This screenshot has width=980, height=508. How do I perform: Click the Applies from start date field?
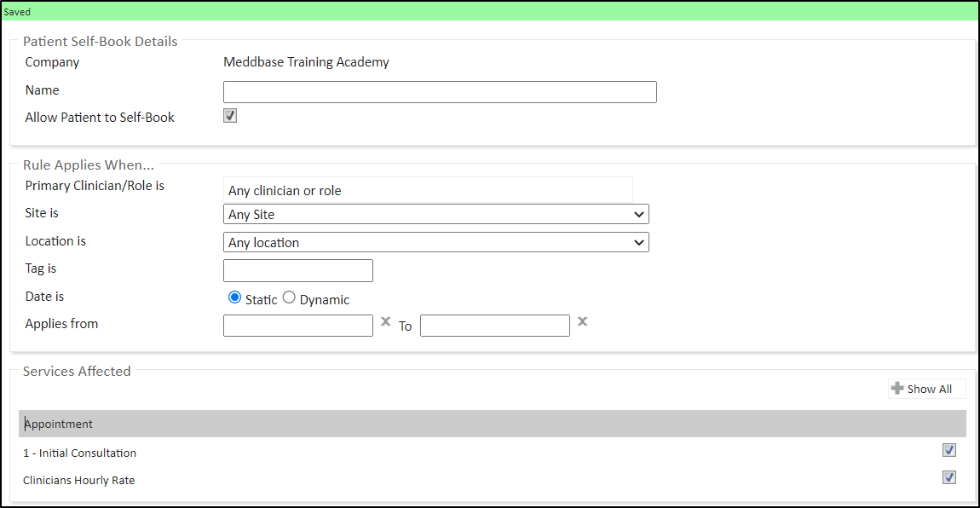298,326
